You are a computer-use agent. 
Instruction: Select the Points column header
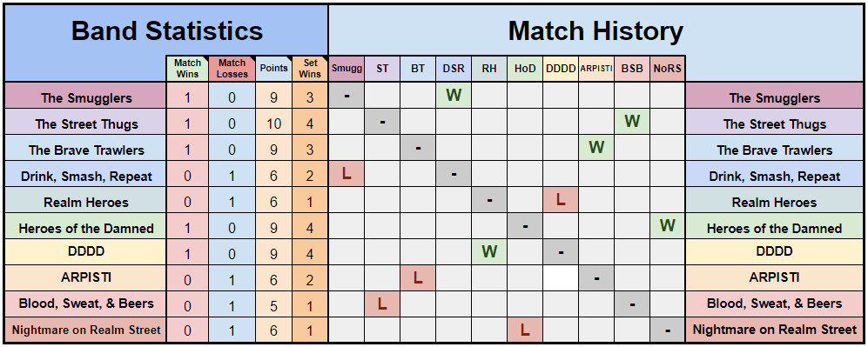tap(273, 69)
